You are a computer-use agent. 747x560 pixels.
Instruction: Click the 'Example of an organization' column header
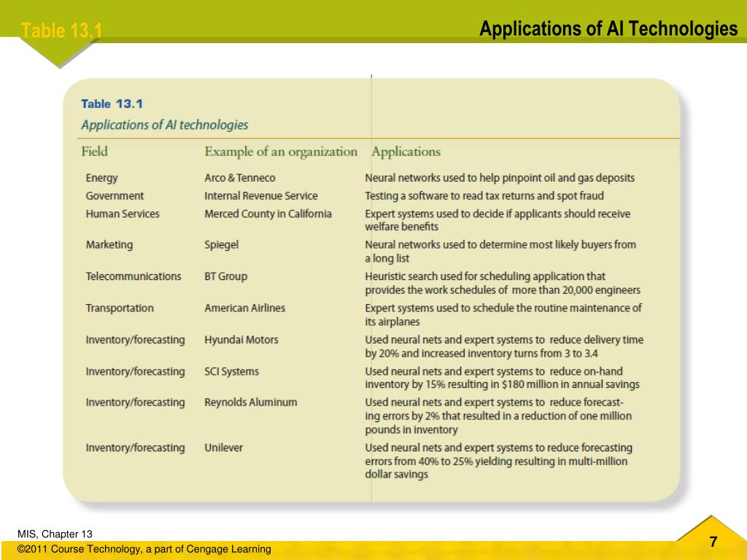(x=281, y=152)
